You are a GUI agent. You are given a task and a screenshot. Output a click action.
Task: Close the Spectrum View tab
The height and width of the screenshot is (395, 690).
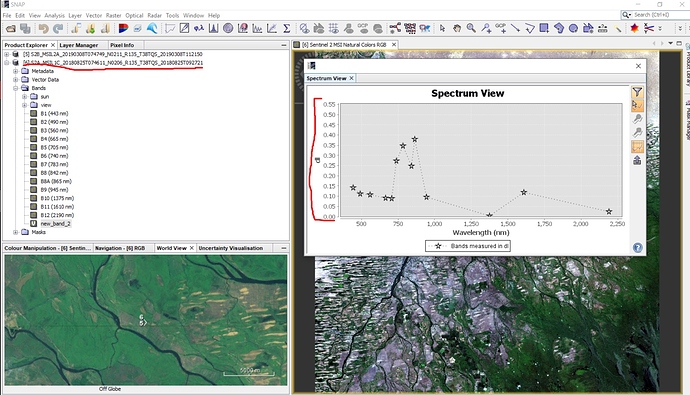coord(351,78)
